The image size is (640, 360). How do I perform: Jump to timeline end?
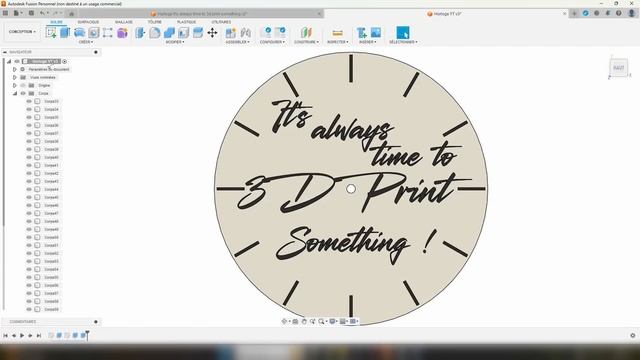[39, 336]
